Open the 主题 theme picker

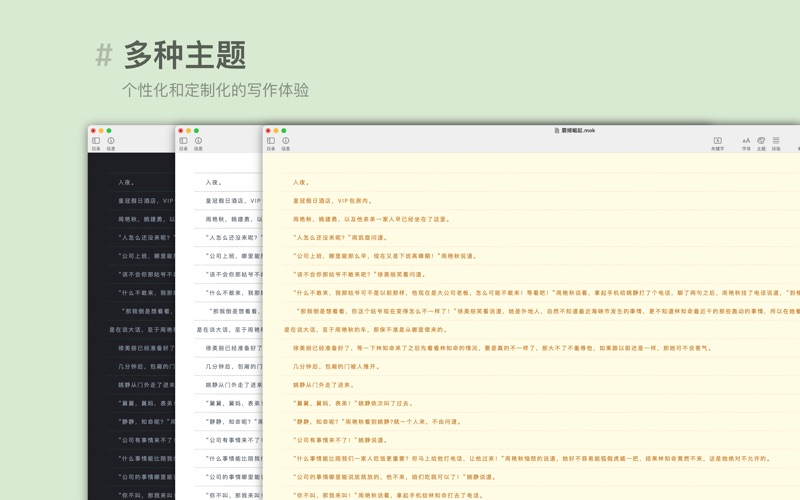[x=761, y=141]
